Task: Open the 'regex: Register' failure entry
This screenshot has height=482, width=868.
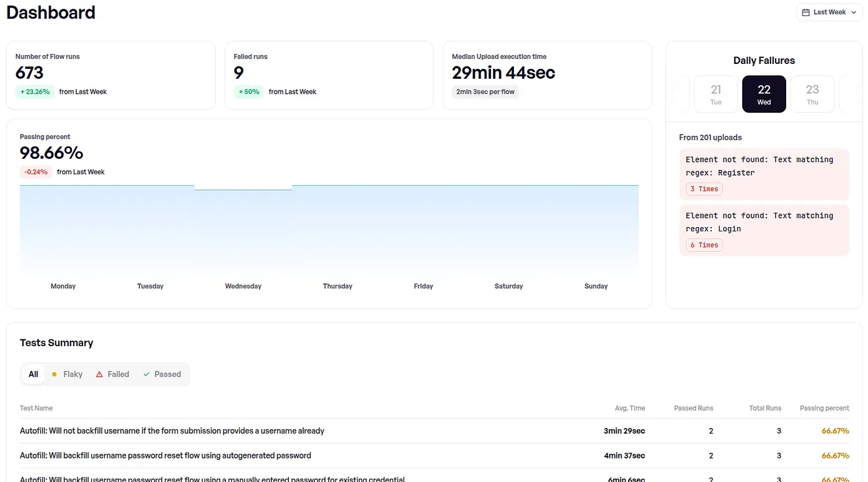Action: 763,166
